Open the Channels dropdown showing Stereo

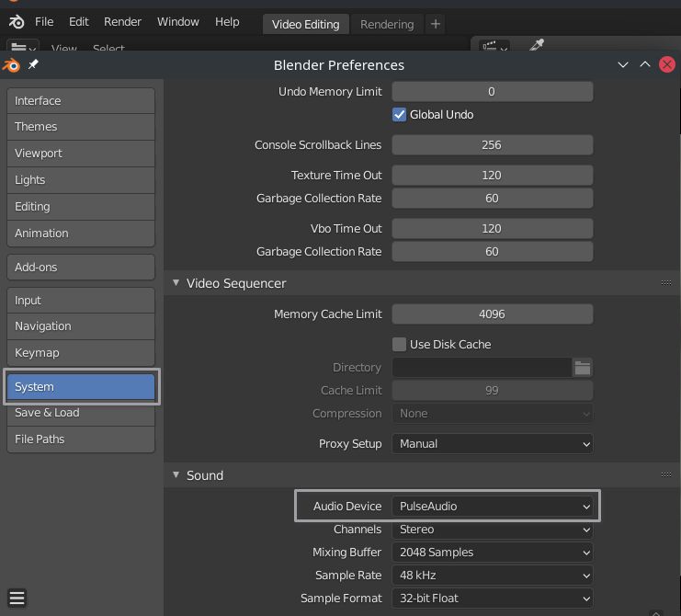tap(492, 530)
